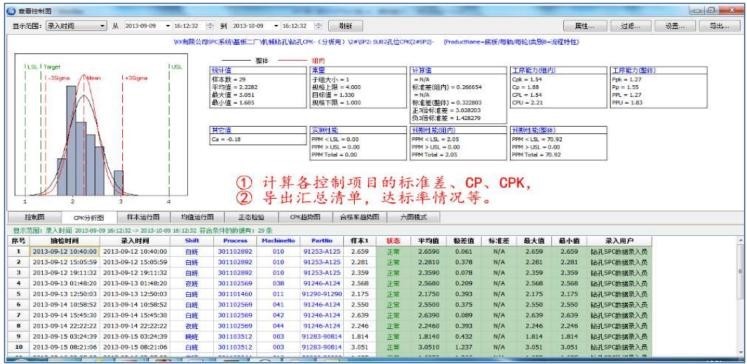Switch to the 样本运行图 tab

coord(143,217)
